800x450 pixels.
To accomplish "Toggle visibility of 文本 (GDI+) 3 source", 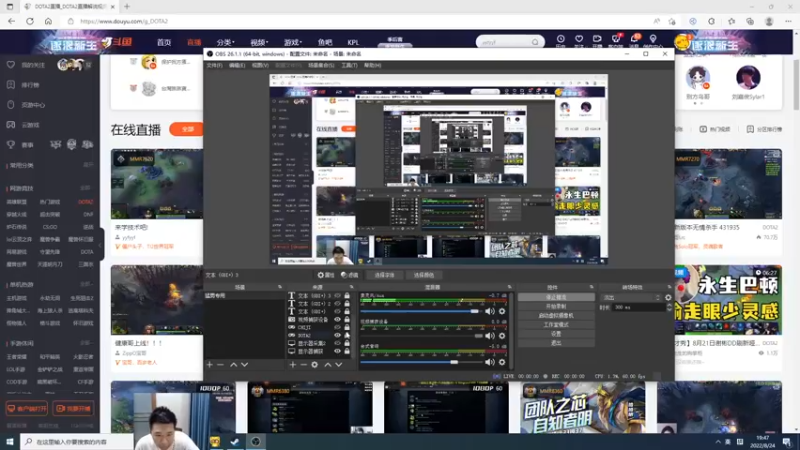I will (x=337, y=295).
